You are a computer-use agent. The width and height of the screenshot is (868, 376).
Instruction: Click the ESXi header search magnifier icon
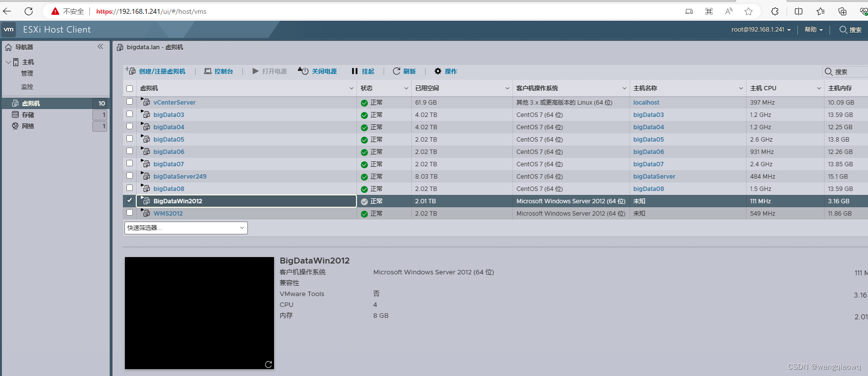843,30
